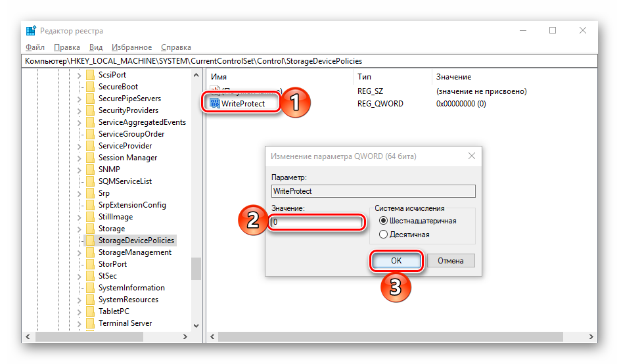Click the Registry Editor app icon in title bar
Viewport: 619px width, 364px height.
click(x=31, y=31)
